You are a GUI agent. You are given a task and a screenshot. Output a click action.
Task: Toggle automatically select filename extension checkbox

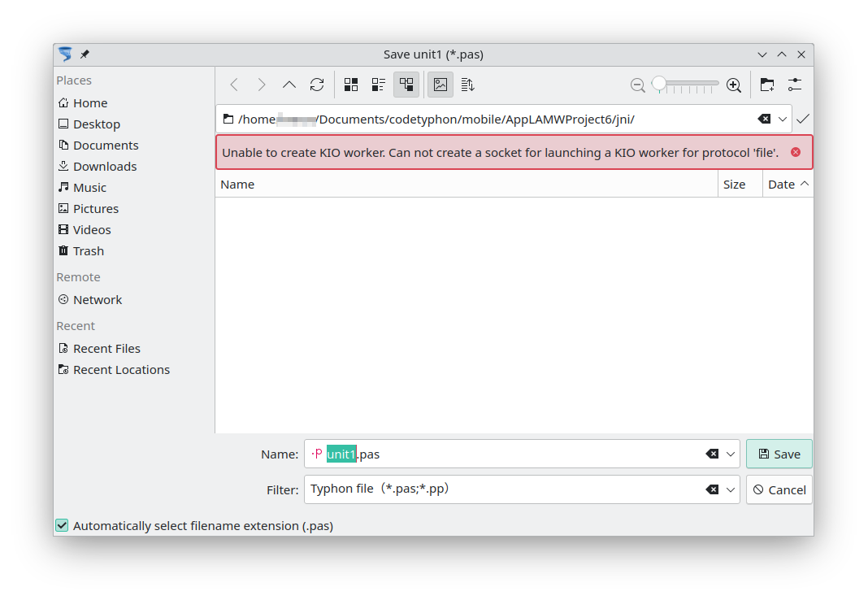tap(62, 525)
